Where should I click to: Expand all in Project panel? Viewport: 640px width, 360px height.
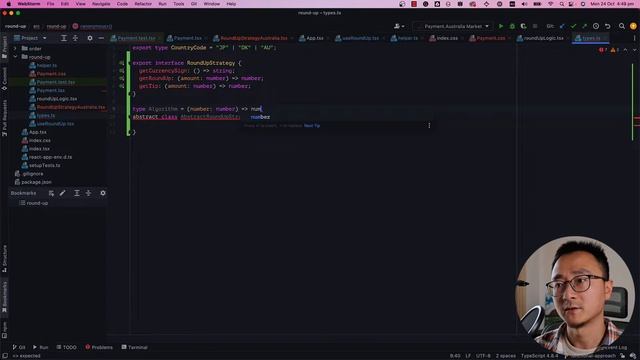pyautogui.click(x=64, y=38)
